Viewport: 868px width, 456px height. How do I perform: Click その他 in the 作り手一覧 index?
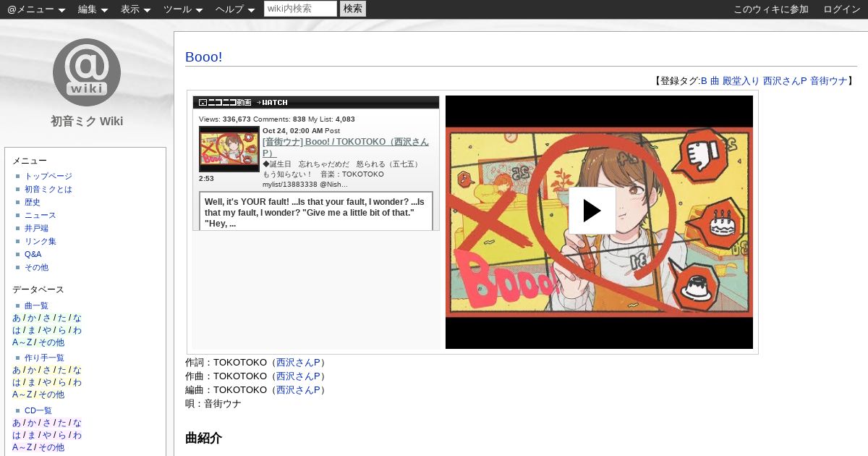(x=51, y=394)
